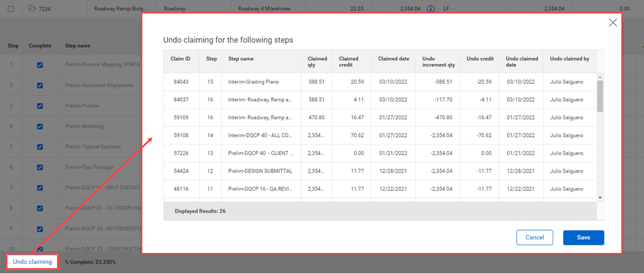Image resolution: width=644 pixels, height=274 pixels.
Task: Select the Prelim-DESIGN SUBMITTAL step row
Action: 260,171
